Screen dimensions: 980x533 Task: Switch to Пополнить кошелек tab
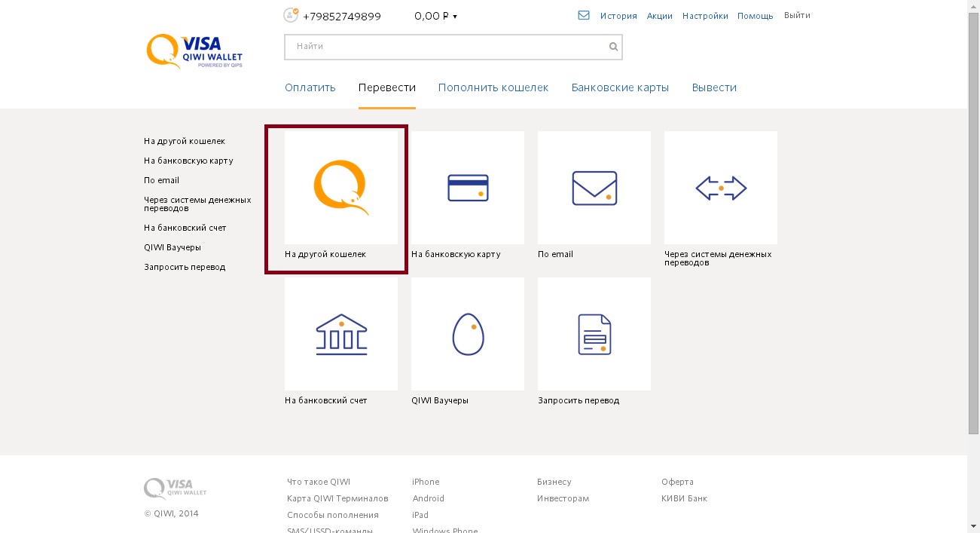[493, 87]
